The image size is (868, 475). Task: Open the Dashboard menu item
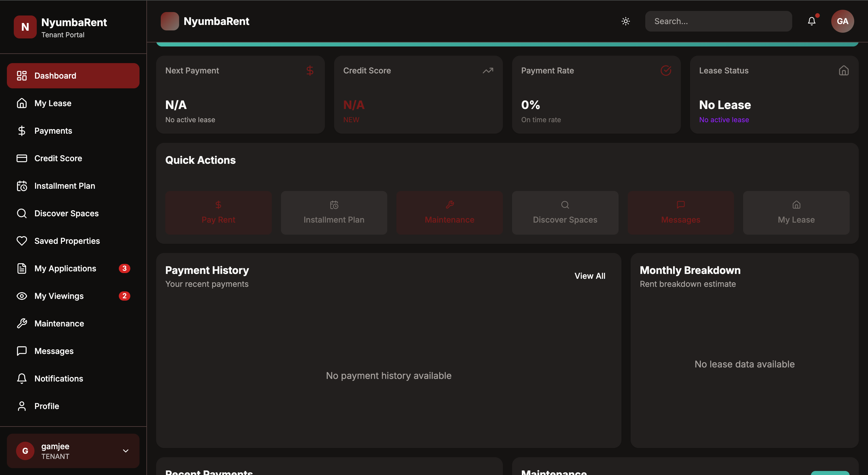[73, 76]
